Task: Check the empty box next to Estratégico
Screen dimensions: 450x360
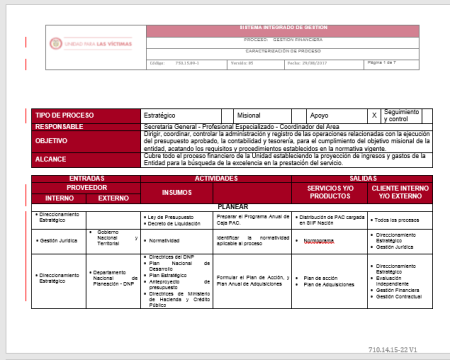Action: pyautogui.click(x=227, y=116)
